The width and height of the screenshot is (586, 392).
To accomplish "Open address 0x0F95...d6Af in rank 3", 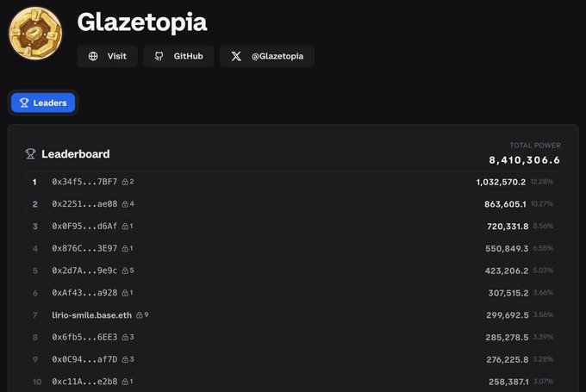I will tap(84, 227).
